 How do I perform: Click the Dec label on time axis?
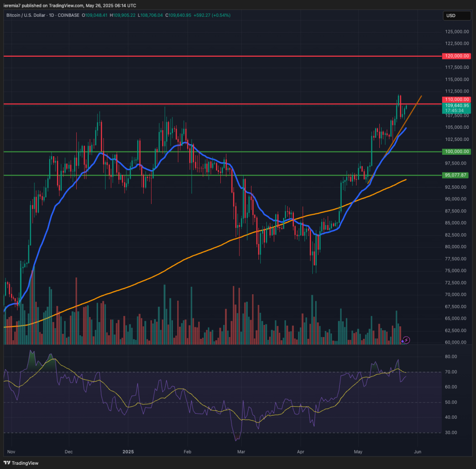(69, 452)
